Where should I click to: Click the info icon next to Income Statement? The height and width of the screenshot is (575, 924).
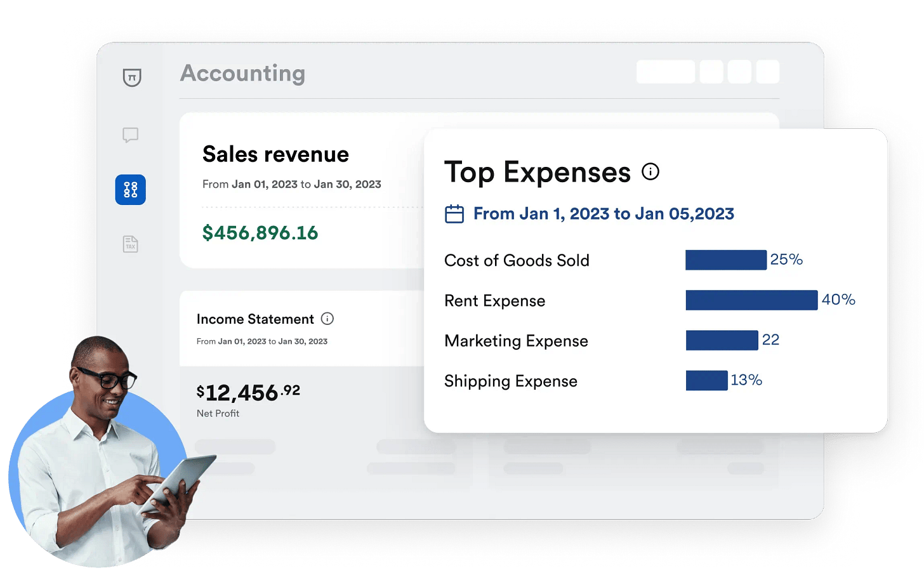tap(327, 319)
